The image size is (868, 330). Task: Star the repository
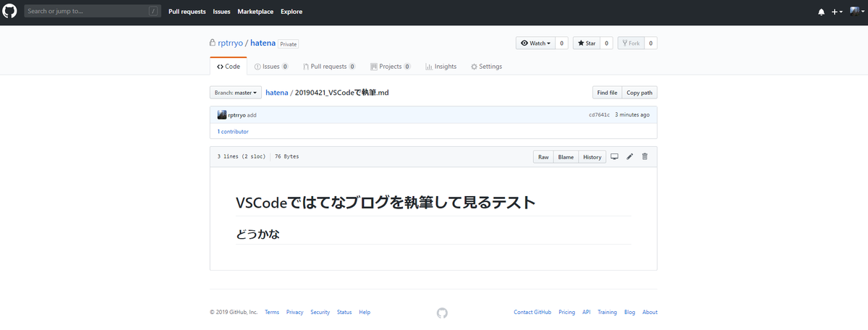[587, 43]
